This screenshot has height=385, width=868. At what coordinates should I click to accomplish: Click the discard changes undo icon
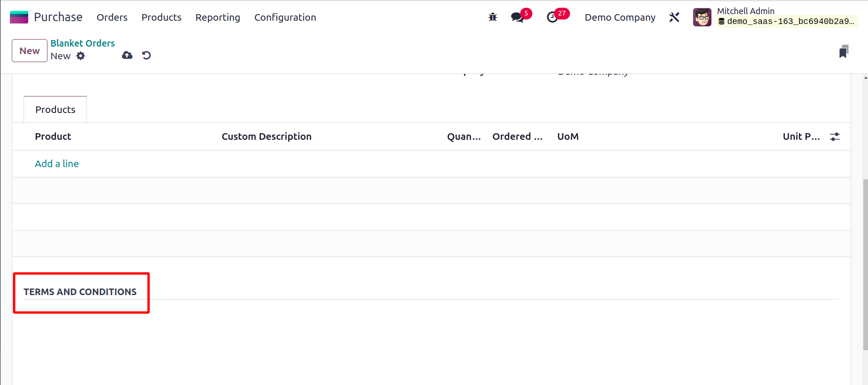[146, 56]
